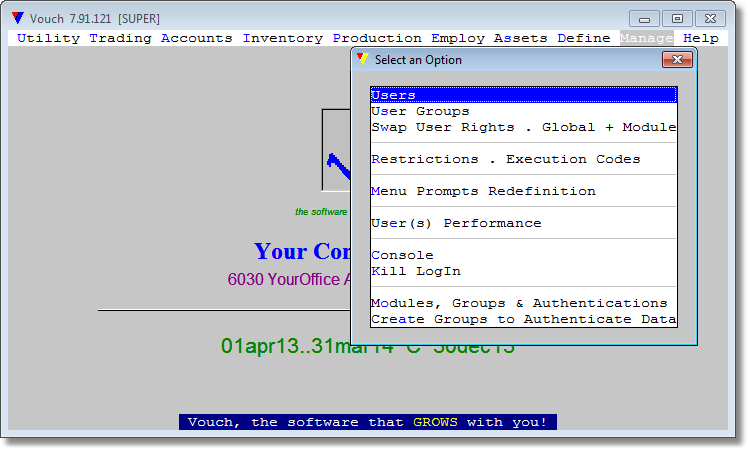Click the highlighted Manage menu
The image size is (748, 450).
coord(646,38)
